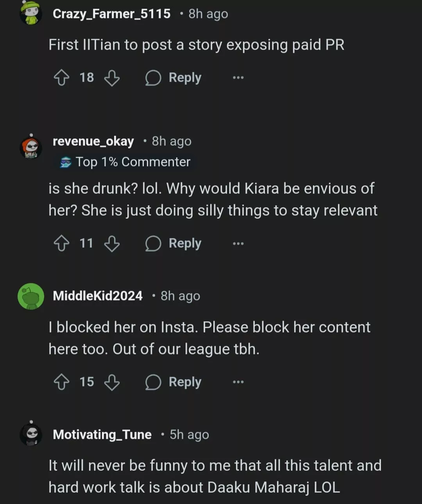This screenshot has width=422, height=504.
Task: Reply to MiddleKid2024's comment
Action: pyautogui.click(x=173, y=382)
